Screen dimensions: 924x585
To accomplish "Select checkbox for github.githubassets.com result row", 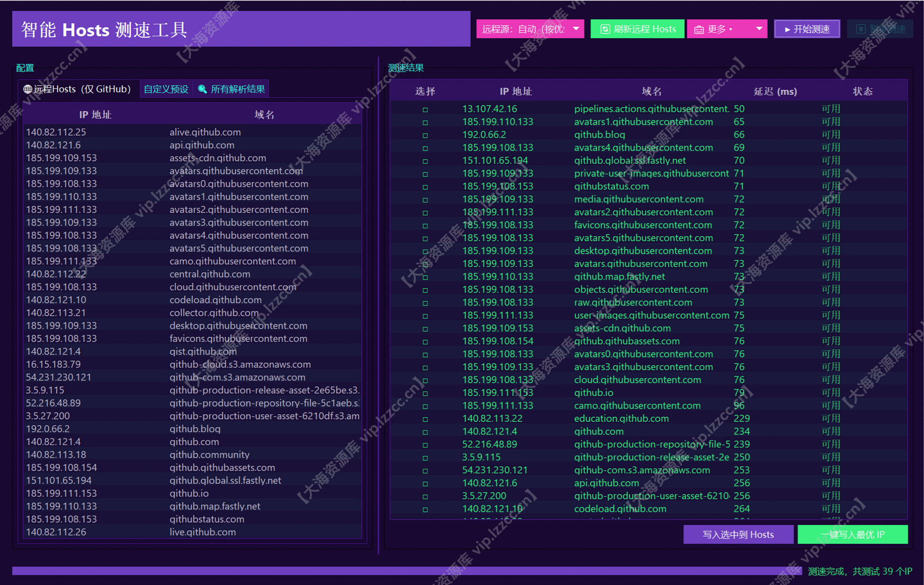I will 425,341.
